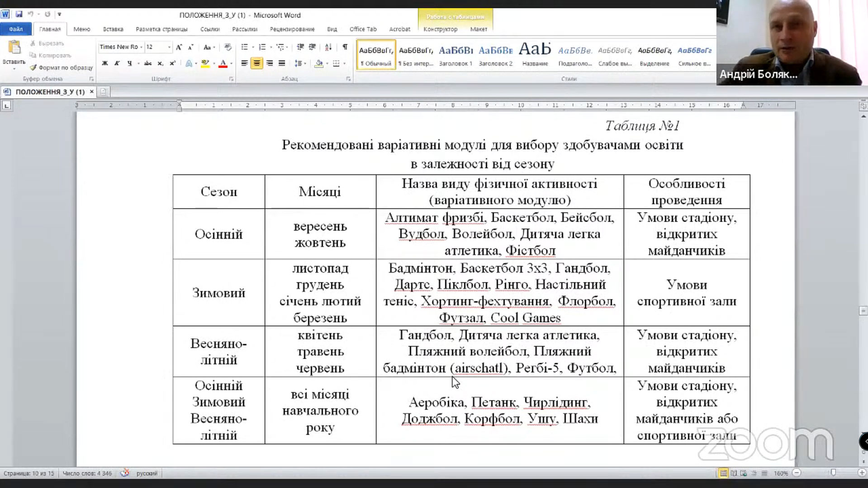Switch to the Ссылки tab
The width and height of the screenshot is (868, 488).
coord(210,29)
